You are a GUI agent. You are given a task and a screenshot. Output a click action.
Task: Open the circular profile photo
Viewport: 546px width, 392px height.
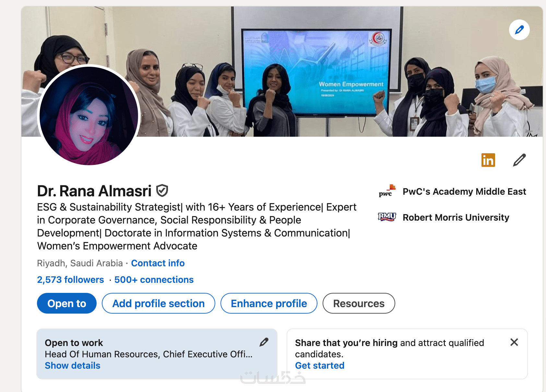89,116
